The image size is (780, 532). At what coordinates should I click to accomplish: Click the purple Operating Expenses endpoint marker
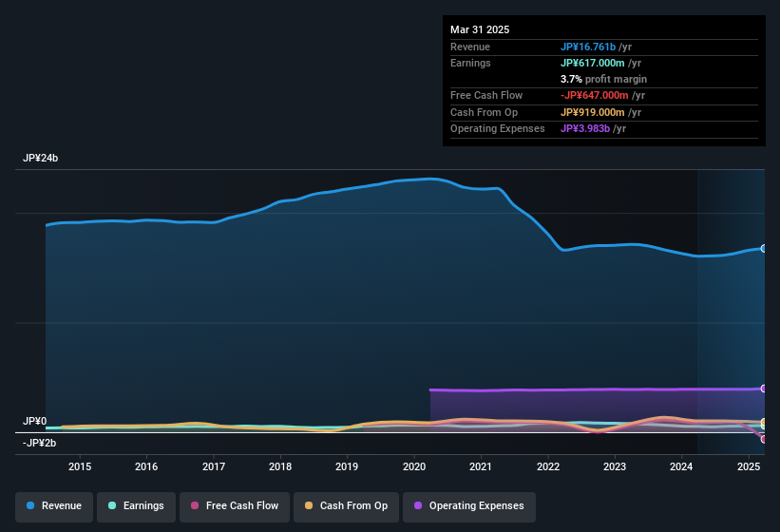click(x=764, y=389)
